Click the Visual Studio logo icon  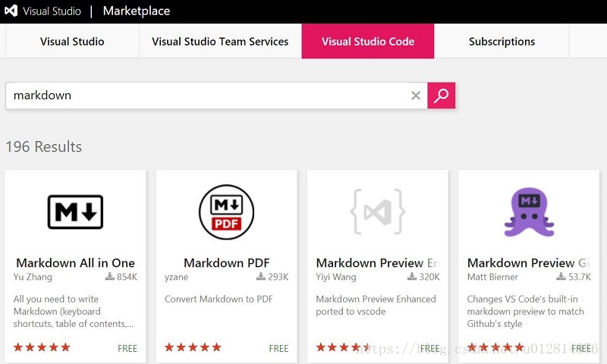coord(11,11)
